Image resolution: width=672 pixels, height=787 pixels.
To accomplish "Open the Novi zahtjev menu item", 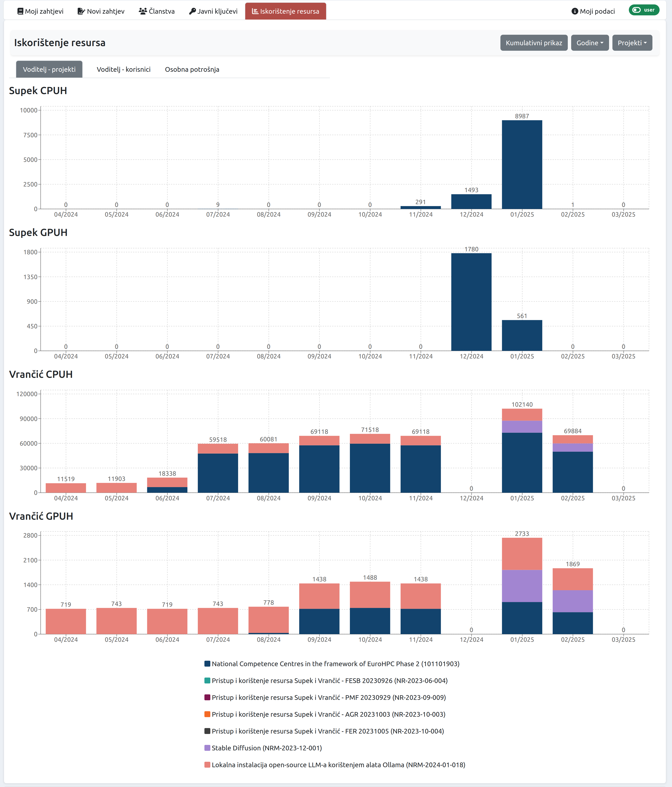I will coord(101,11).
